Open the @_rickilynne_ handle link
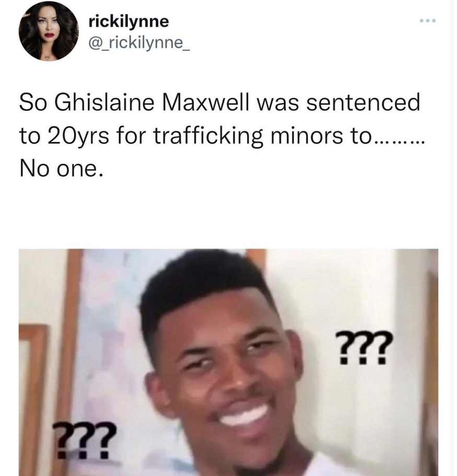The height and width of the screenshot is (476, 457). coord(139,43)
